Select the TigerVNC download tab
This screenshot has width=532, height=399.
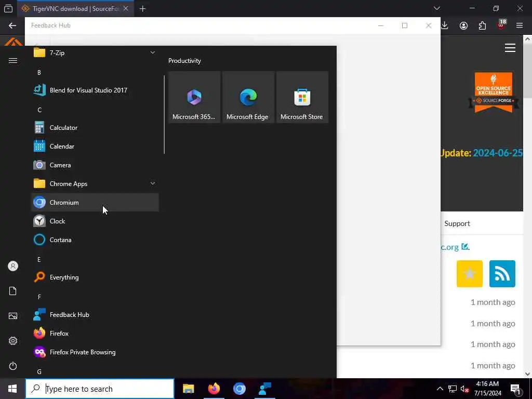click(76, 8)
